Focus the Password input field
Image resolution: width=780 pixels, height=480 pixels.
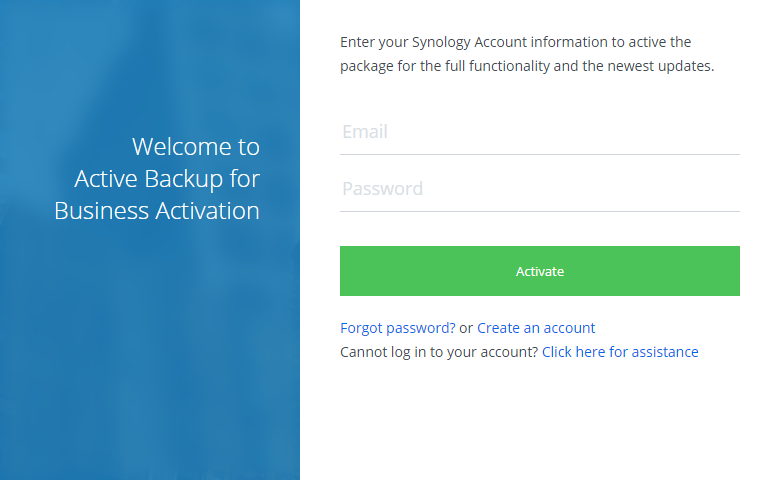coord(539,189)
